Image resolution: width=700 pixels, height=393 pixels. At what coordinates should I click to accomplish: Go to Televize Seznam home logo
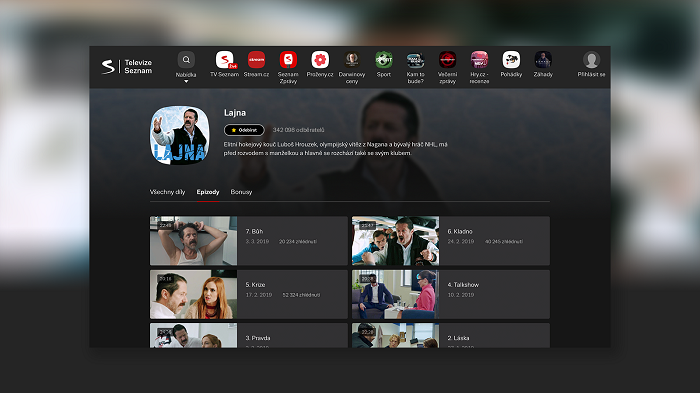click(127, 67)
